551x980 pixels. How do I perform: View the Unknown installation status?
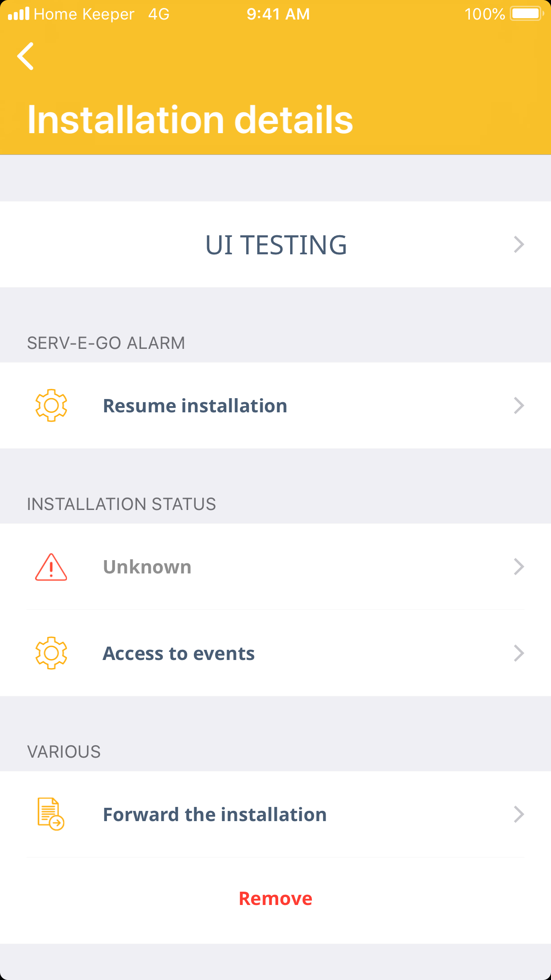coord(147,567)
